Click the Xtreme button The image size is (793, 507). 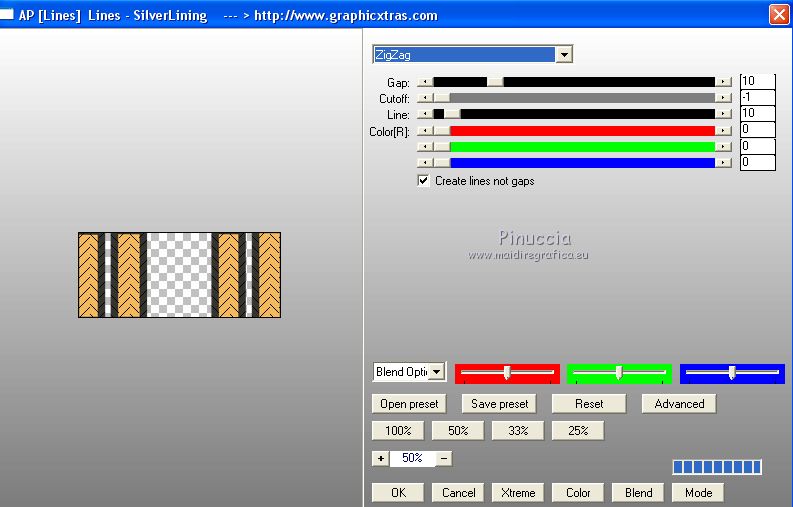(518, 493)
